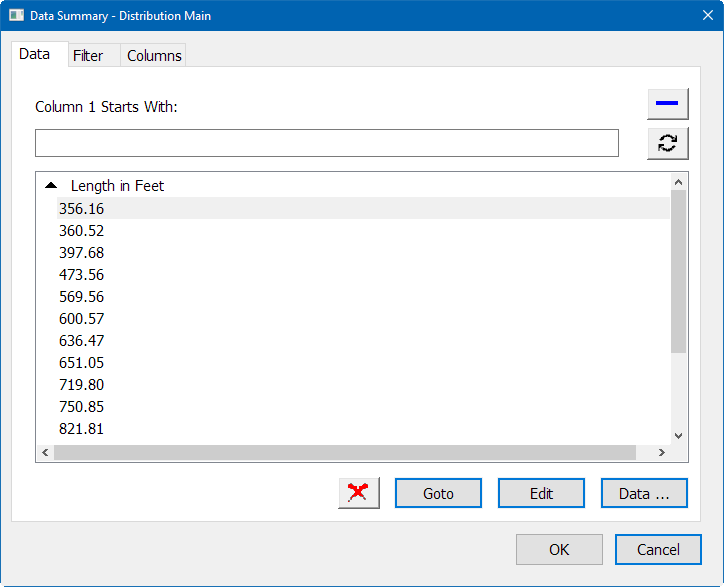
Task: Click the red X delete icon button
Action: click(x=359, y=493)
